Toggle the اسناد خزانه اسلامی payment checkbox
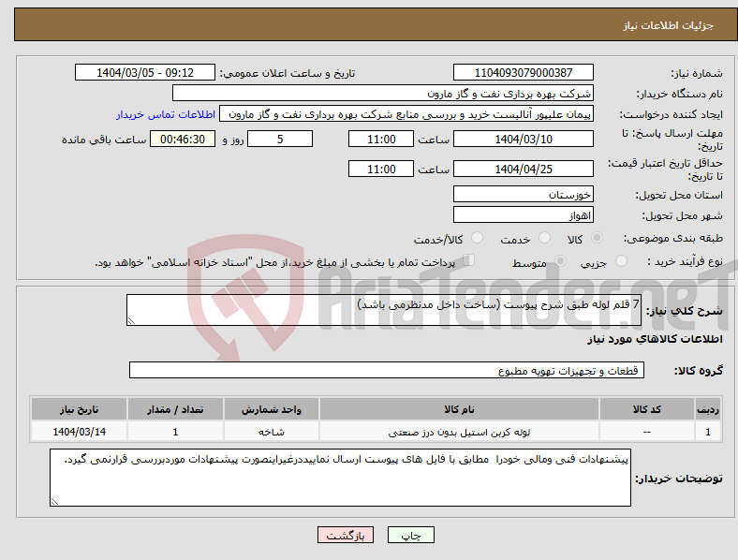 tap(468, 260)
